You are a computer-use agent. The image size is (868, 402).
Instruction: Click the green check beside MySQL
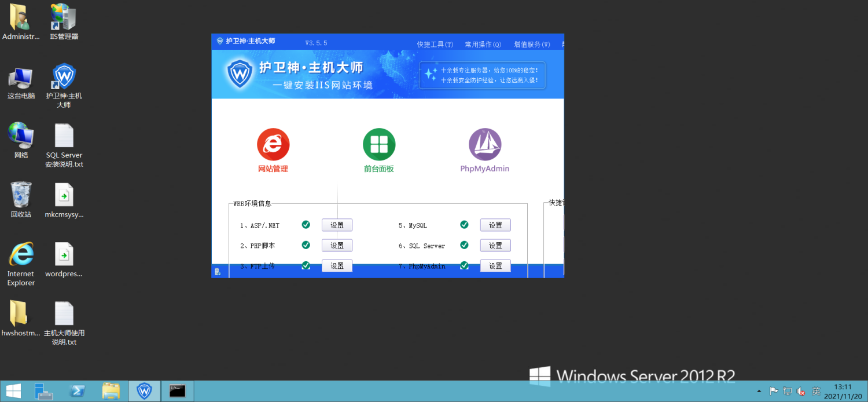pyautogui.click(x=464, y=225)
